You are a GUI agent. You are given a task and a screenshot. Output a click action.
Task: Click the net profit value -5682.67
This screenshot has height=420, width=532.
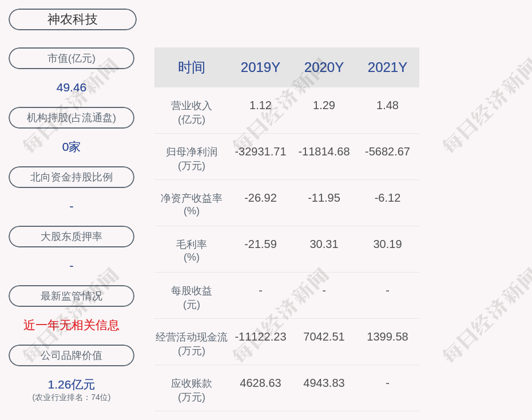pos(387,151)
